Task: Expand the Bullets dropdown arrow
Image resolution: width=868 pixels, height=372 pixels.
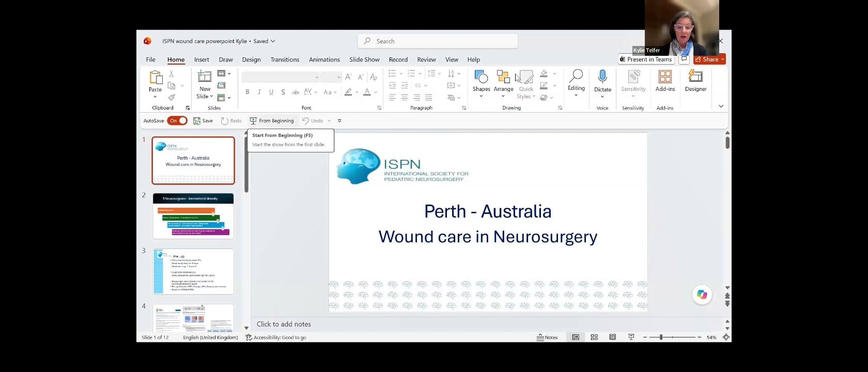Action: pos(401,73)
